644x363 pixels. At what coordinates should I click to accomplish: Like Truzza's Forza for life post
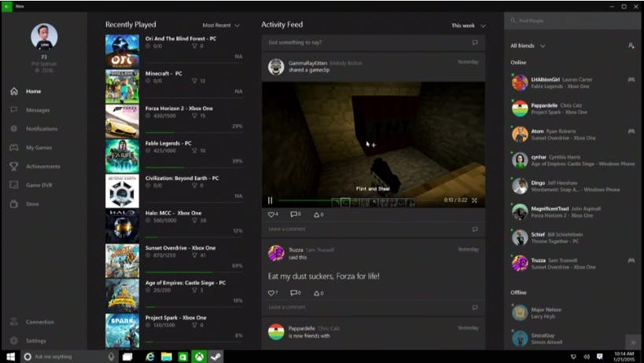[273, 293]
